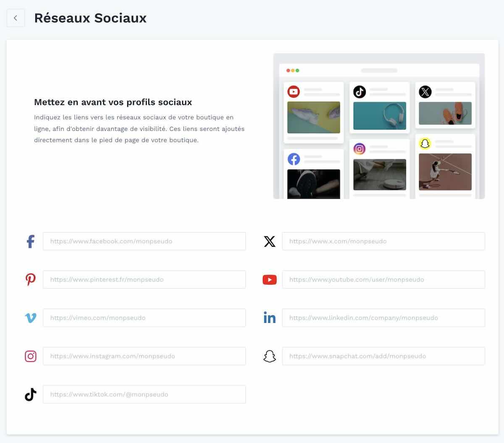Focus the TikTok profile URL field

[144, 395]
